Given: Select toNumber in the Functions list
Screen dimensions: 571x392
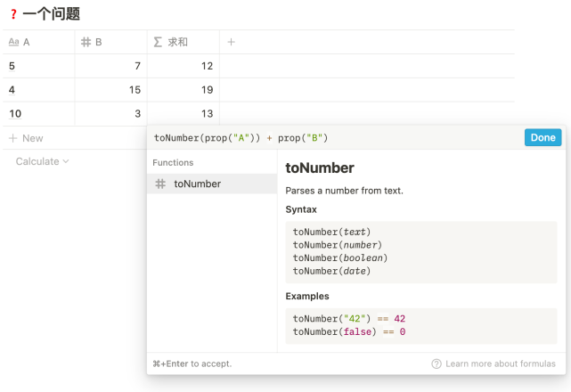Looking at the screenshot, I should click(x=197, y=184).
